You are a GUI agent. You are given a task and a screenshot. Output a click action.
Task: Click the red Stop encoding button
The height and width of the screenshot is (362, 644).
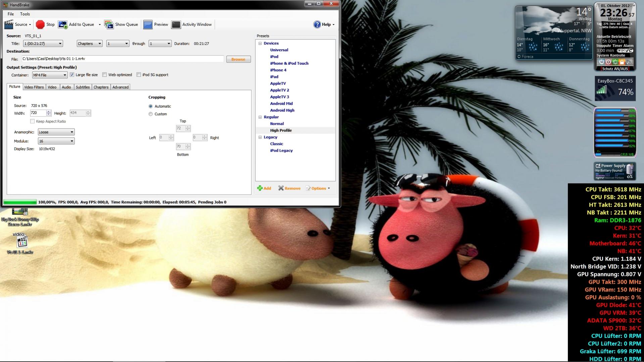tap(45, 24)
